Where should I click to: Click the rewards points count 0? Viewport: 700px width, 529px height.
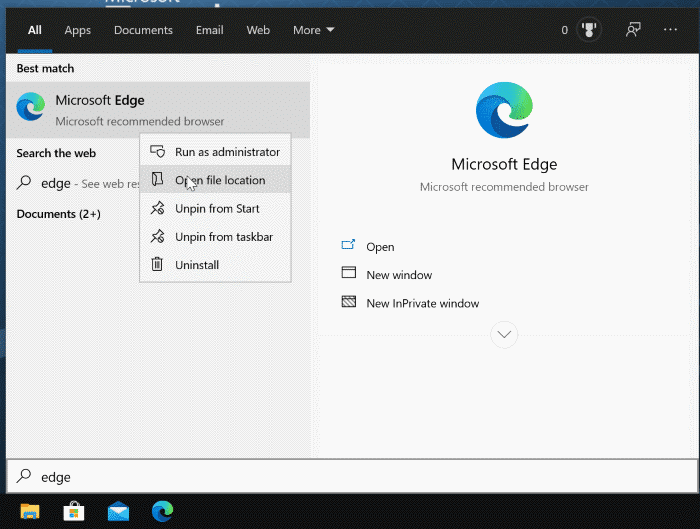(565, 30)
